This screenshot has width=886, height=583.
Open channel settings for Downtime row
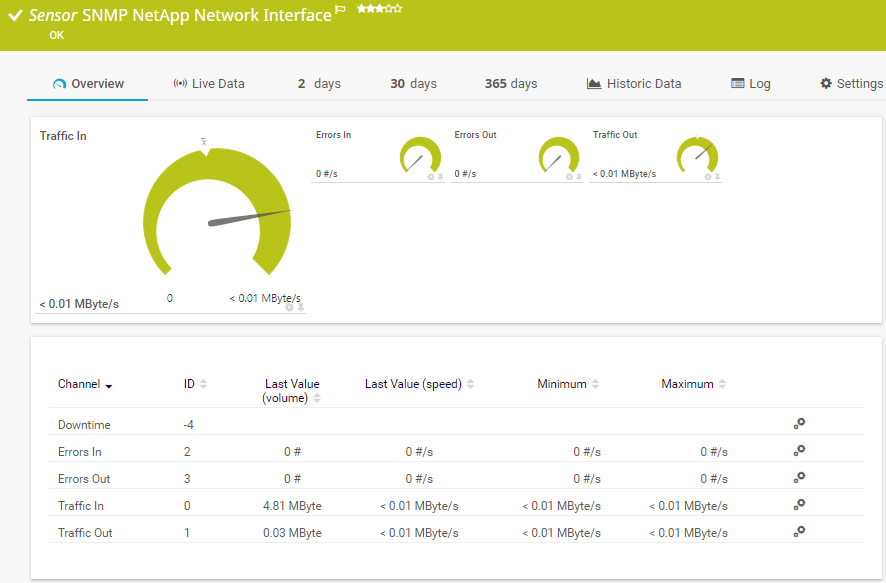point(798,423)
